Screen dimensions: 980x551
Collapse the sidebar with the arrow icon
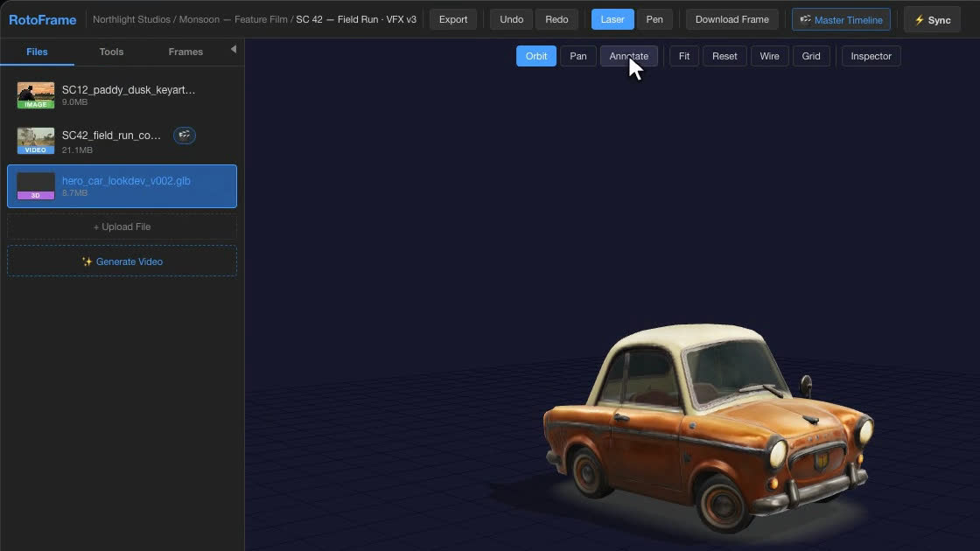tap(233, 49)
